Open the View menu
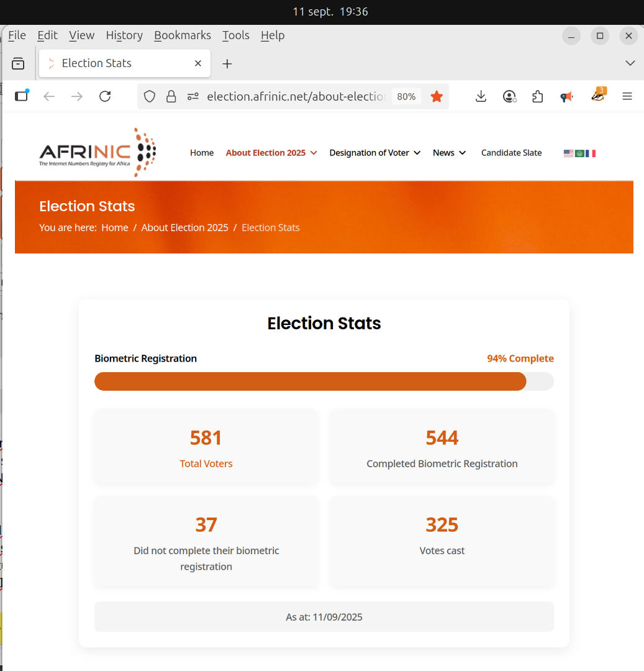644x671 pixels. pos(82,35)
